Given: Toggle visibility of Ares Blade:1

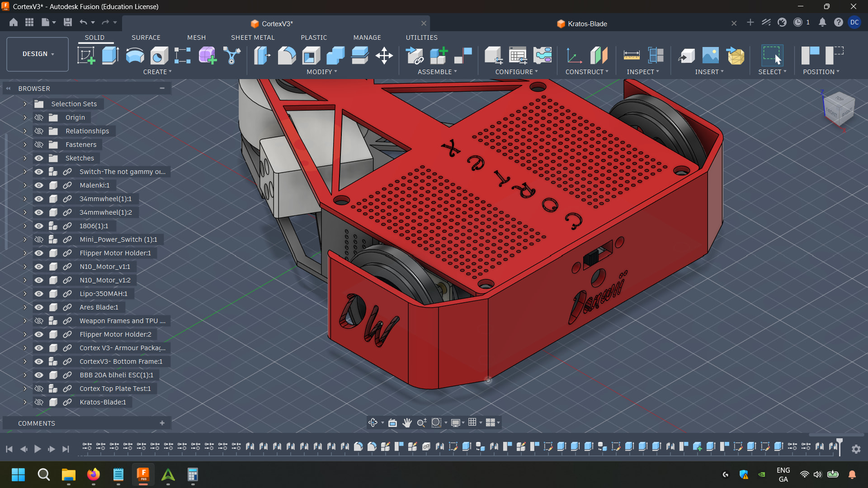Looking at the screenshot, I should pos(39,307).
